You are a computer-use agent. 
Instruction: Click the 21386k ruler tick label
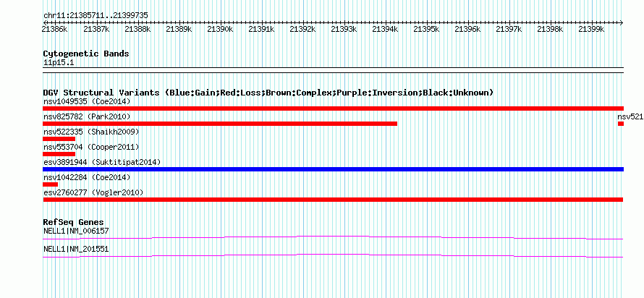click(56, 29)
